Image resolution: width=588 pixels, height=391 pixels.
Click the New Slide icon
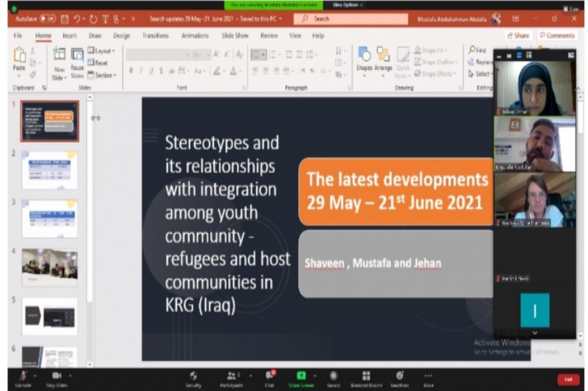[59, 59]
